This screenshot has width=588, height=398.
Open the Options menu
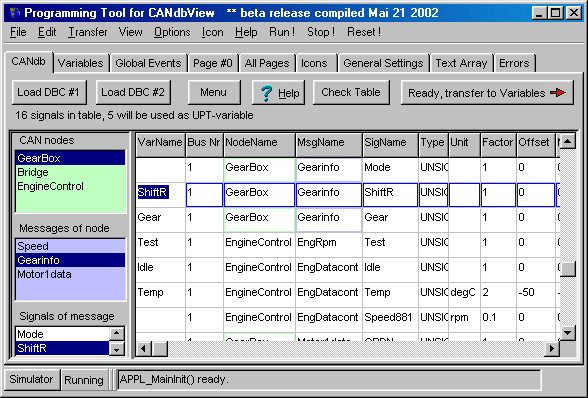172,32
